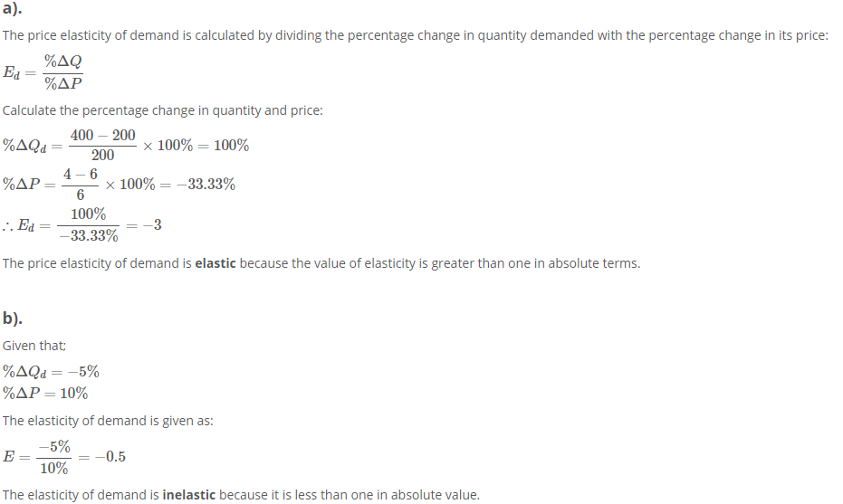Screen dimensions: 843x504
Task: Click the result −0.5
Action: point(110,457)
